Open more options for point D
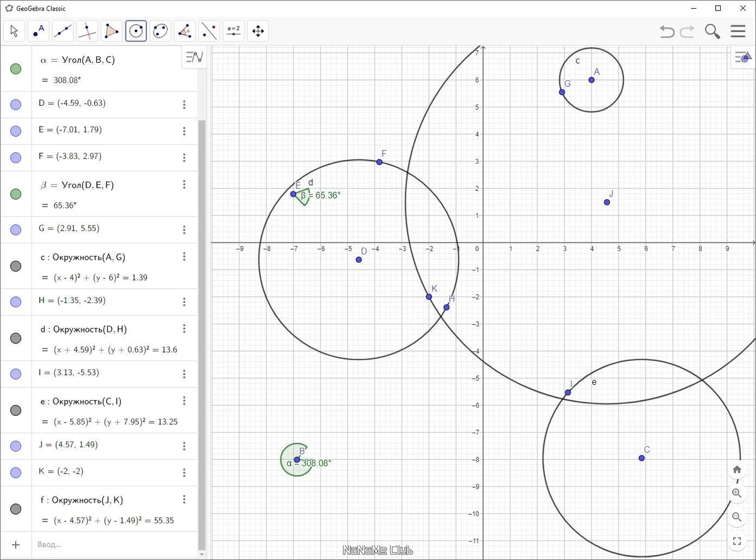 point(184,105)
